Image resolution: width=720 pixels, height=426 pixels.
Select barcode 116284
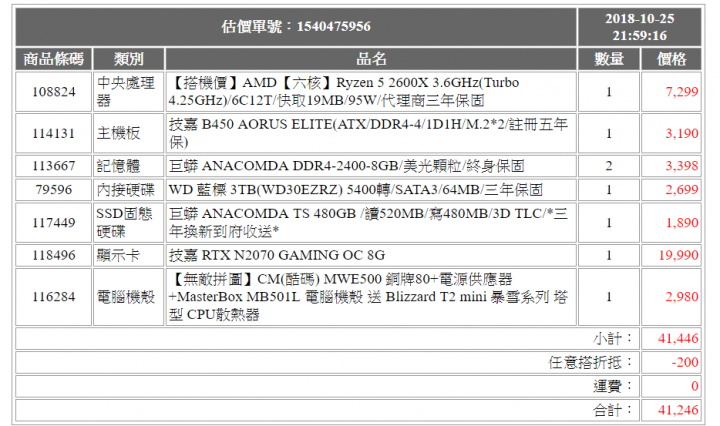[x=54, y=297]
